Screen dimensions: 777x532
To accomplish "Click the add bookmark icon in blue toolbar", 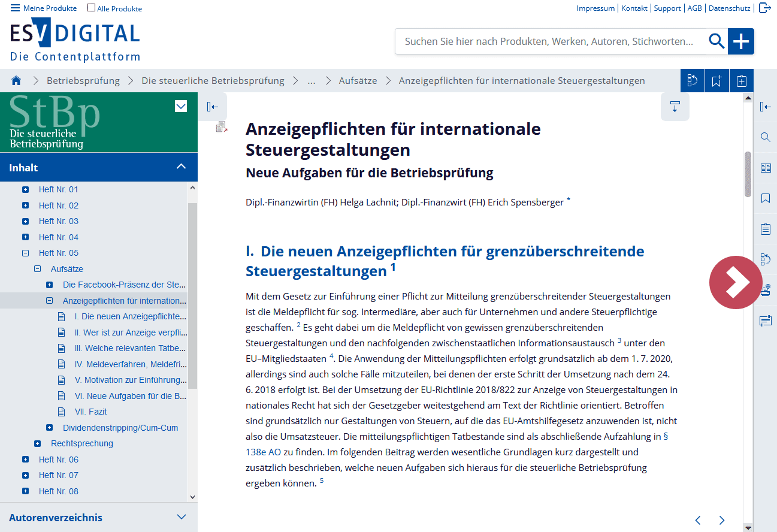I will point(716,81).
